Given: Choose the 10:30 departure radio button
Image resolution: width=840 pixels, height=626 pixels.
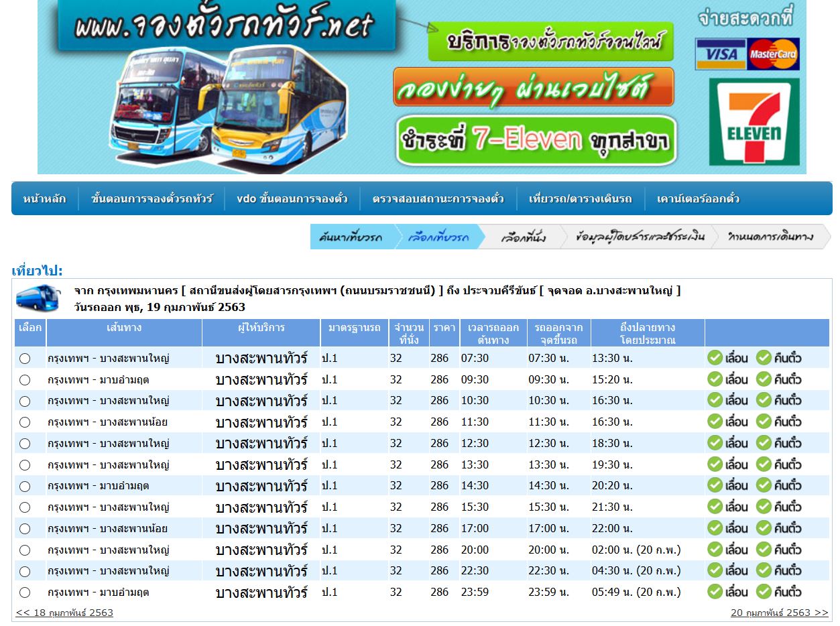Looking at the screenshot, I should [25, 401].
